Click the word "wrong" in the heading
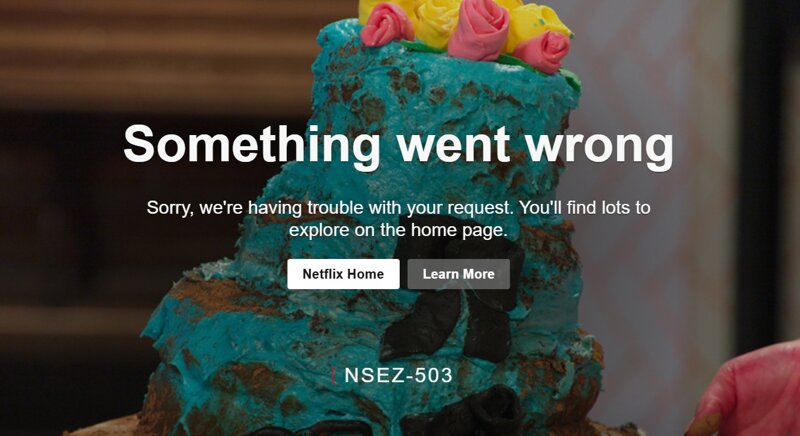 (x=599, y=148)
